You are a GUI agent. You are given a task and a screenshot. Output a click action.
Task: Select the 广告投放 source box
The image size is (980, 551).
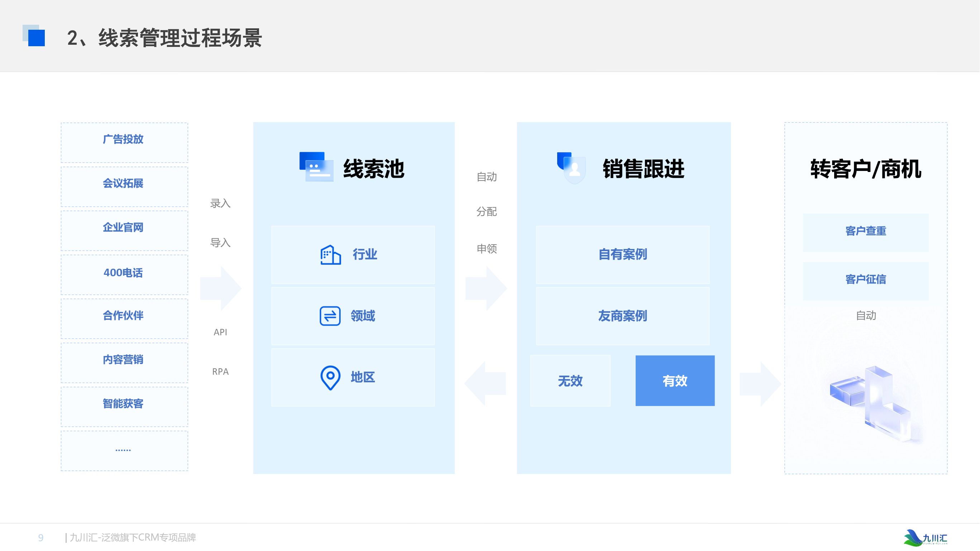(124, 143)
